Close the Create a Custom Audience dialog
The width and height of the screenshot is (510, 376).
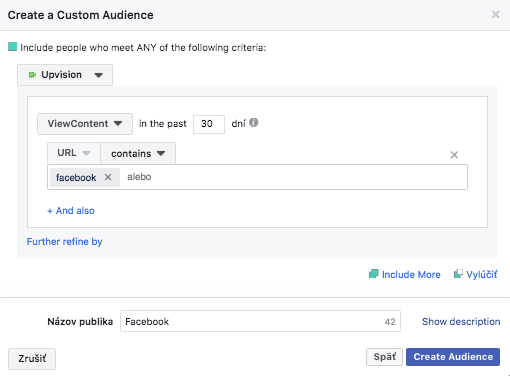[496, 14]
